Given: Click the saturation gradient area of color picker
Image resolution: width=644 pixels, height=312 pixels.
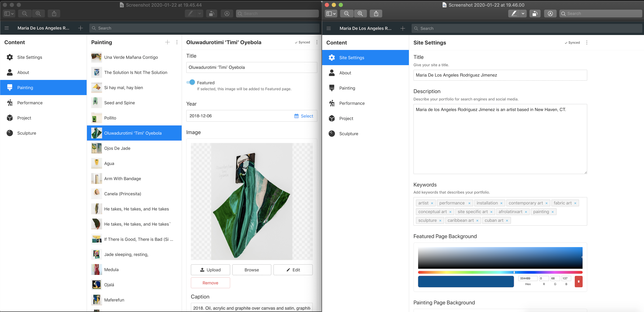Looking at the screenshot, I should [x=500, y=258].
